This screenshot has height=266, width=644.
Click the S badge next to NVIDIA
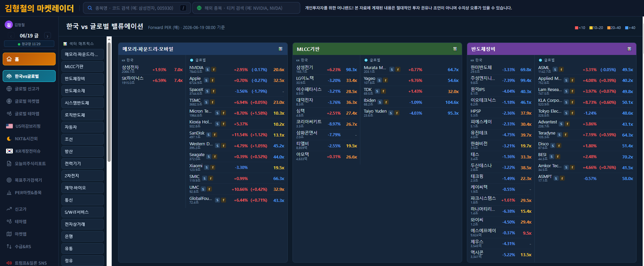(208, 69)
